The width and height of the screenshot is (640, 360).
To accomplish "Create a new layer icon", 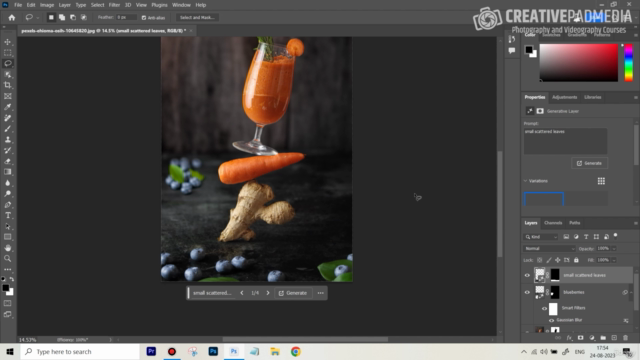I will click(614, 338).
